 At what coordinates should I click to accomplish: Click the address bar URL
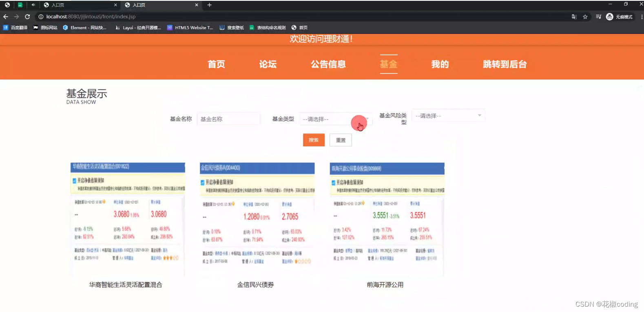tap(91, 17)
